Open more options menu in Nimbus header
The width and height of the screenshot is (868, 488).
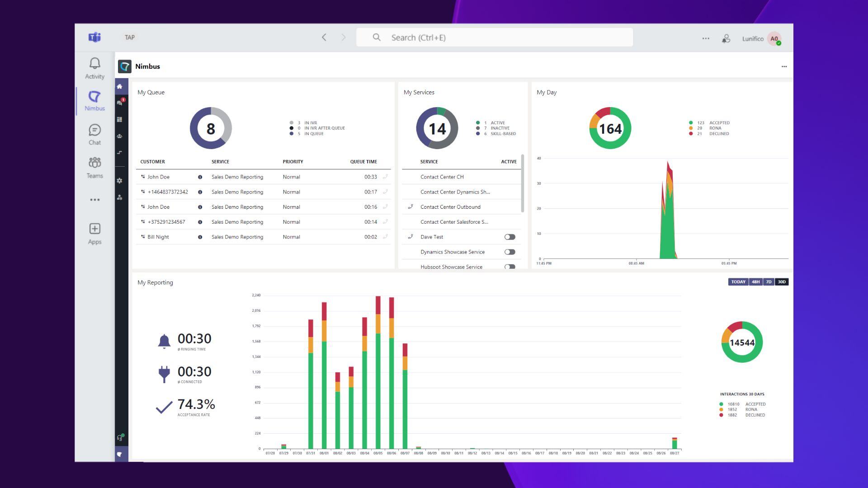tap(784, 66)
